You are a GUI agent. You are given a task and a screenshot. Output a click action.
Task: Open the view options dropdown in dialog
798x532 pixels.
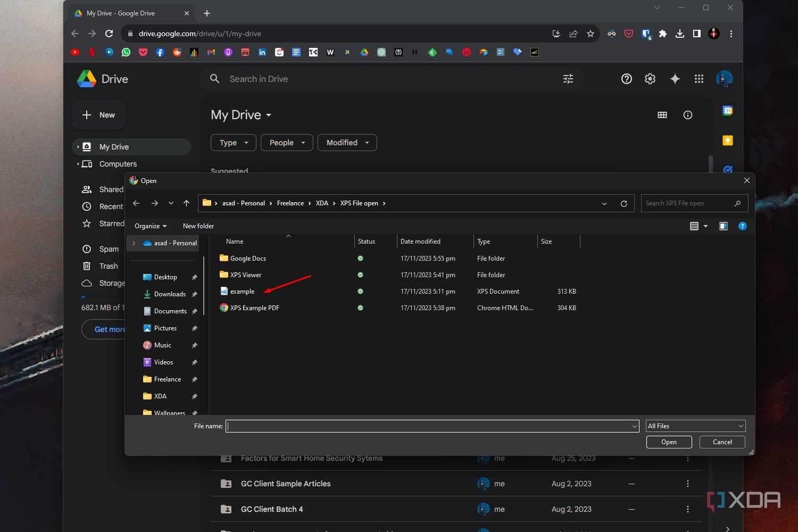(705, 226)
